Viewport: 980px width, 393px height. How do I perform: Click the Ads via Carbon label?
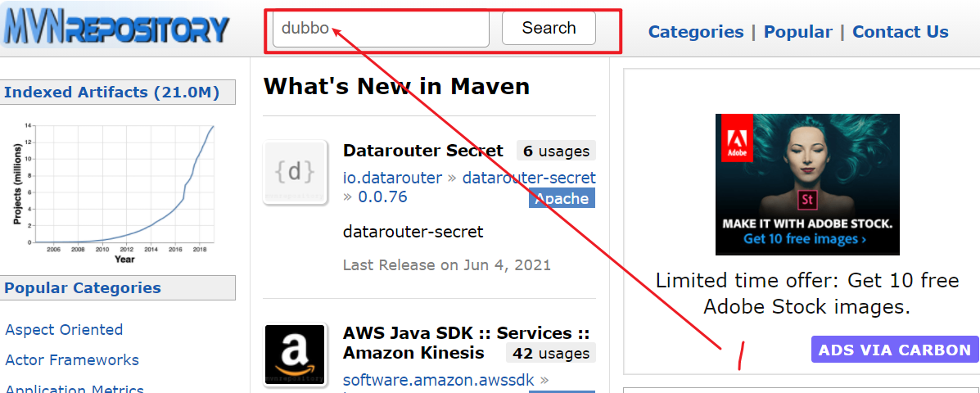point(895,350)
